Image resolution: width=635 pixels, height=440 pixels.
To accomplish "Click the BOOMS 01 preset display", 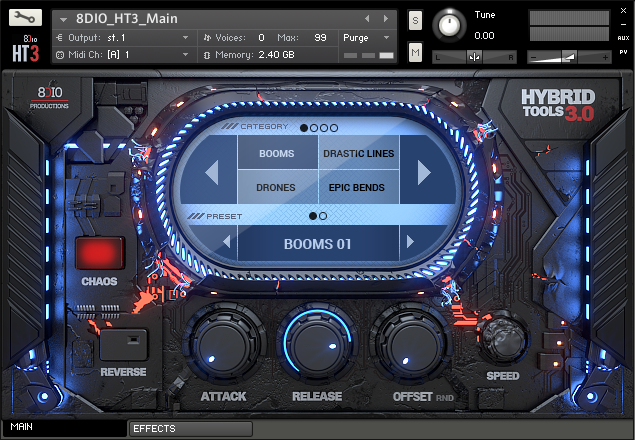I will point(318,243).
